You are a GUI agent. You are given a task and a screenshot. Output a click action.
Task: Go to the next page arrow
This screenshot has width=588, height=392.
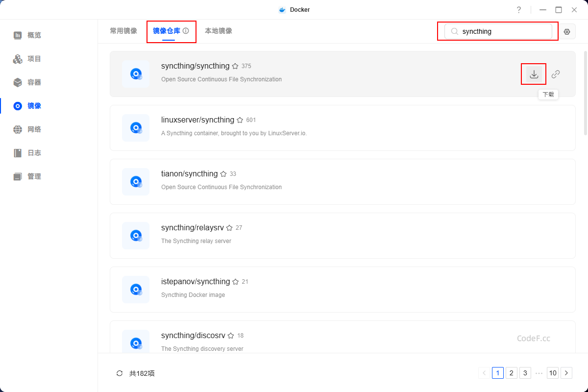tap(566, 373)
